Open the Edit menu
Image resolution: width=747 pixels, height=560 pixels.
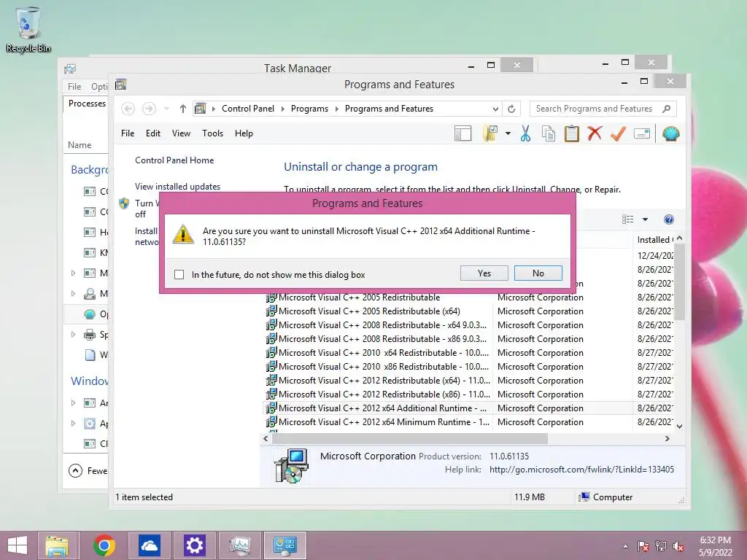coord(153,133)
